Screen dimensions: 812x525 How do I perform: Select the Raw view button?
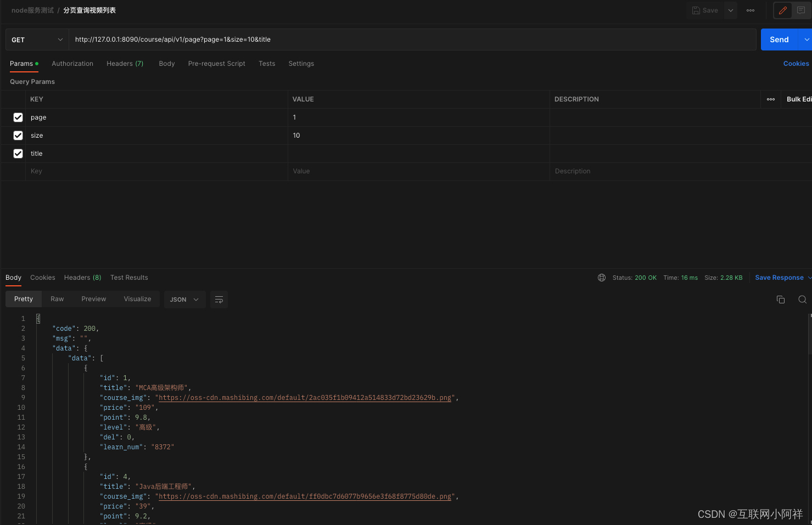pos(57,299)
